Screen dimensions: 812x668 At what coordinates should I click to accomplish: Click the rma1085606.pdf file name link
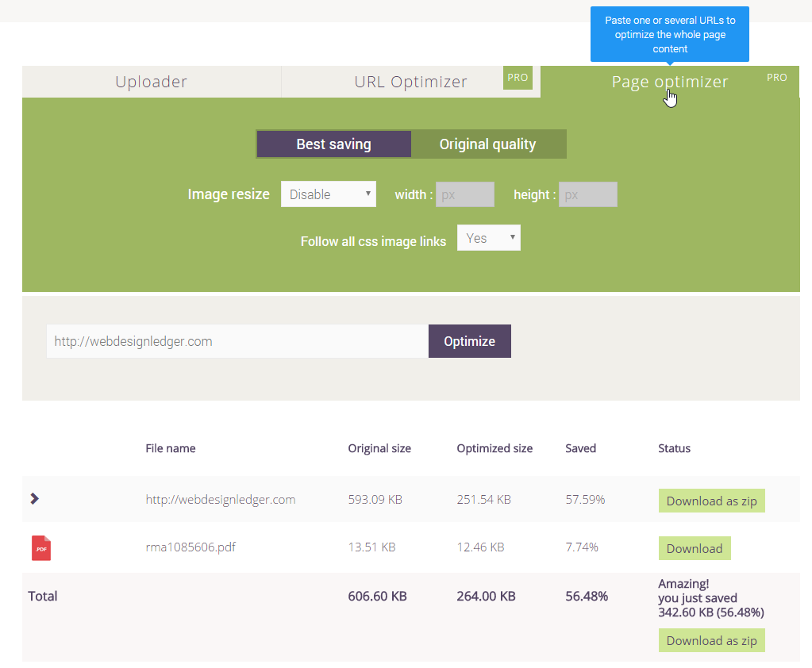point(191,547)
